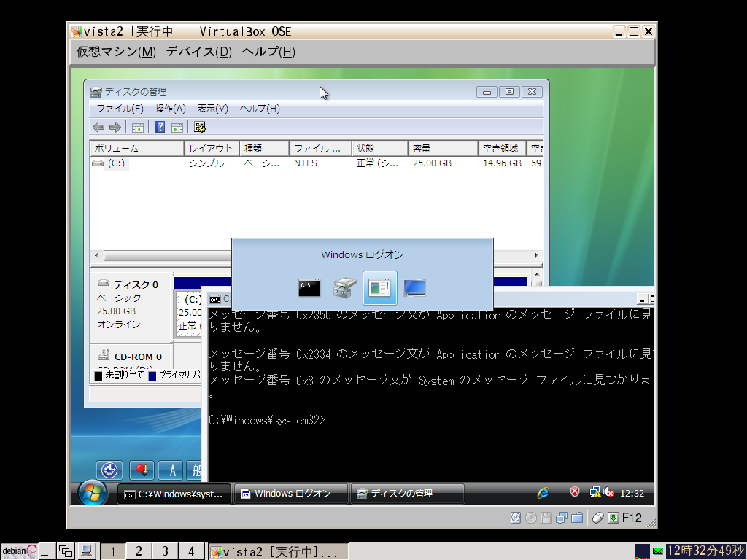The width and height of the screenshot is (747, 560).
Task: Click the red security shield tray icon
Action: 575,492
